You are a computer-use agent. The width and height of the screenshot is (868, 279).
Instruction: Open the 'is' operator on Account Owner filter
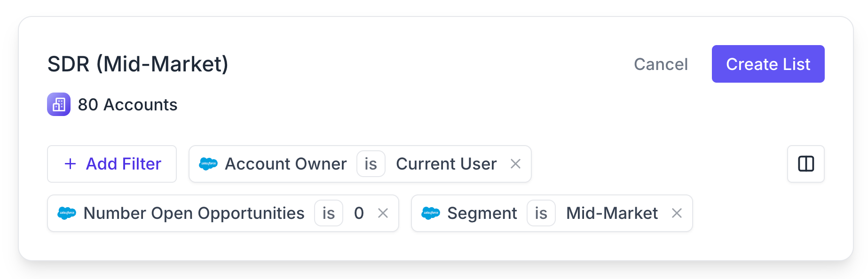371,164
